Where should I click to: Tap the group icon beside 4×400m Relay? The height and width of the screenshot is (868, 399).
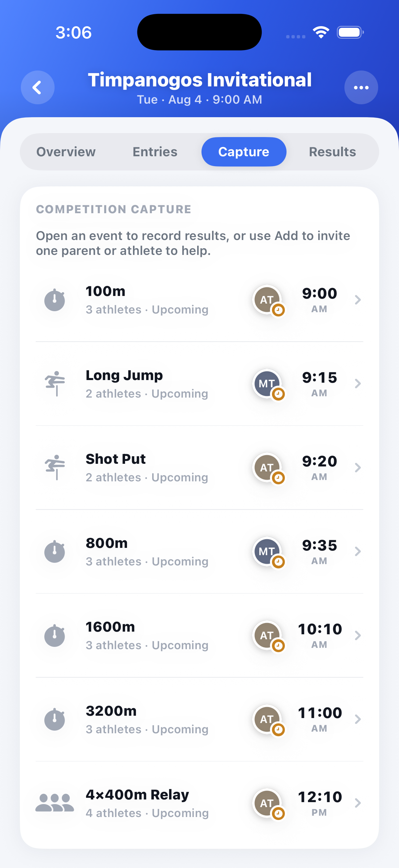[55, 803]
